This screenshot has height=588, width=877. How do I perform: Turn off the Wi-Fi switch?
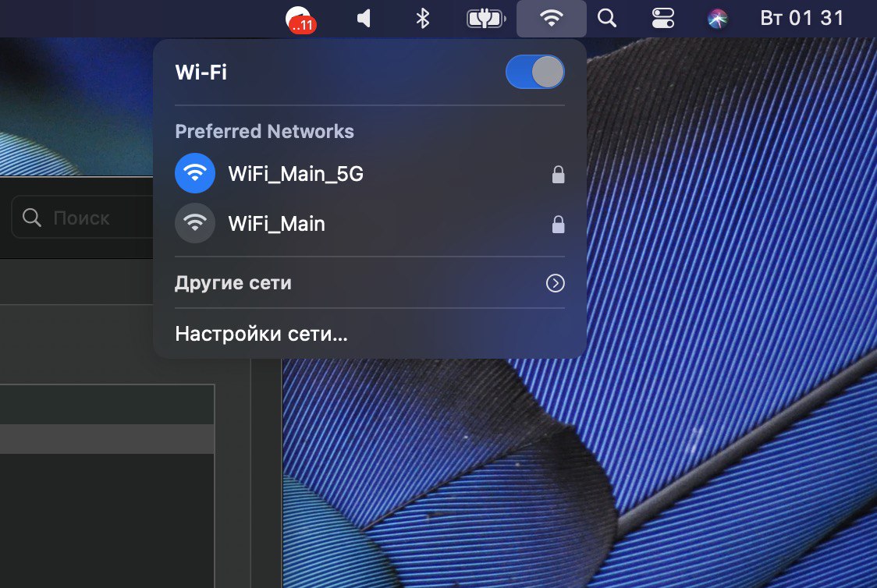tap(534, 72)
